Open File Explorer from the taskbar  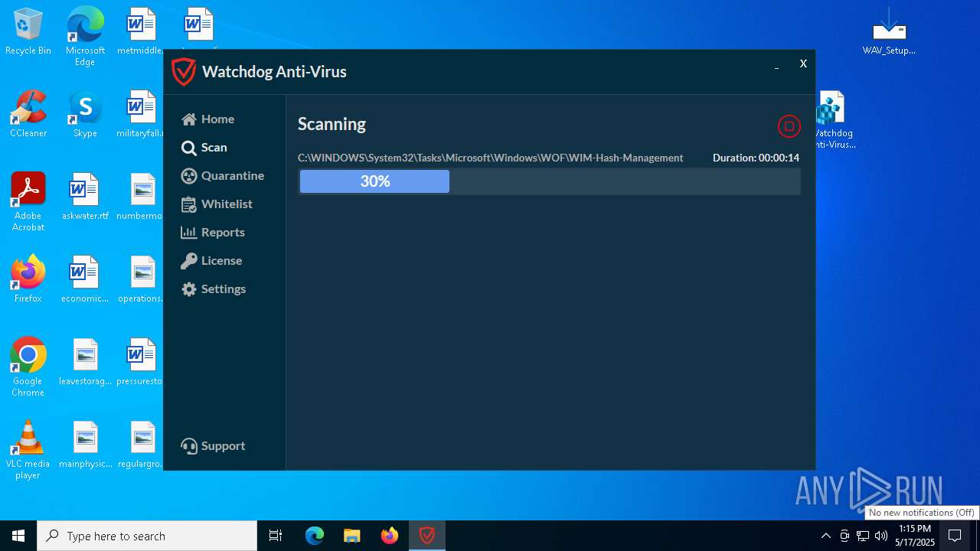(x=352, y=536)
